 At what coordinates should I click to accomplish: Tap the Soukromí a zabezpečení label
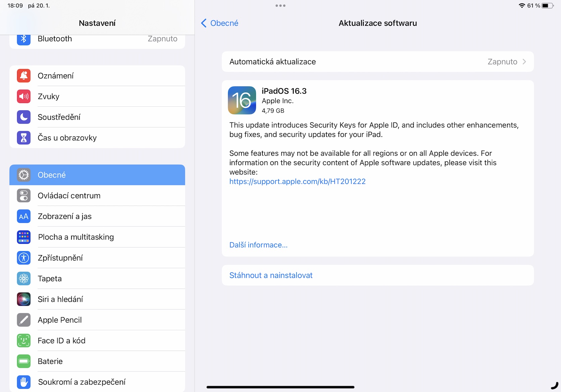pos(82,382)
